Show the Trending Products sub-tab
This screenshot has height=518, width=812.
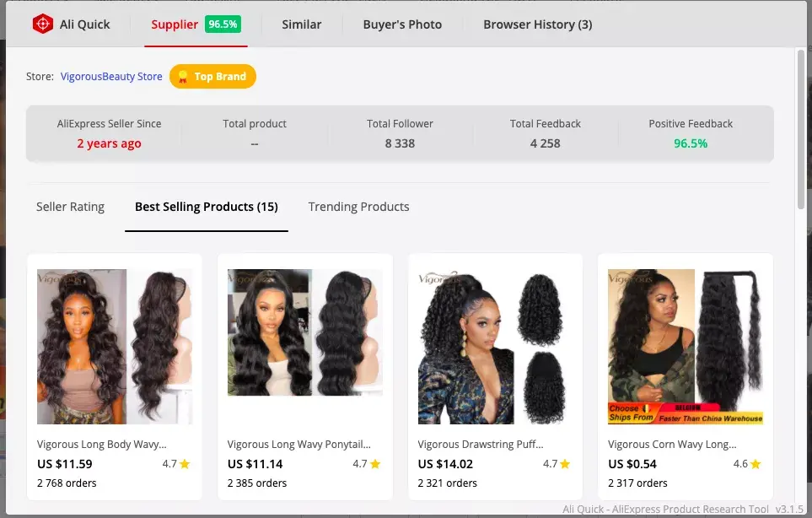click(x=358, y=207)
